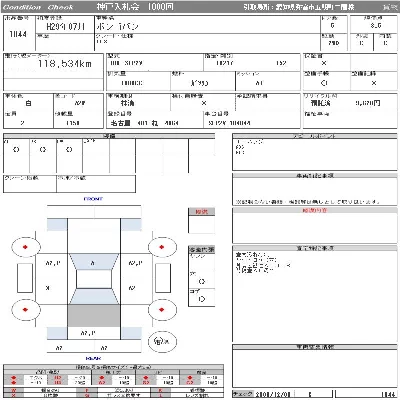Select the roof sunroof rectangle on diagram
This screenshot has height=400, width=400.
click(x=94, y=279)
